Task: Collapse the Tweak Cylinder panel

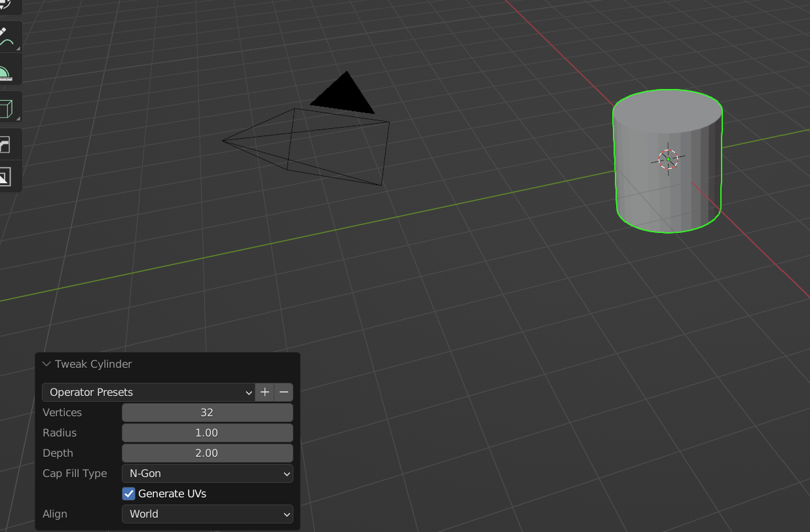Action: tap(46, 364)
